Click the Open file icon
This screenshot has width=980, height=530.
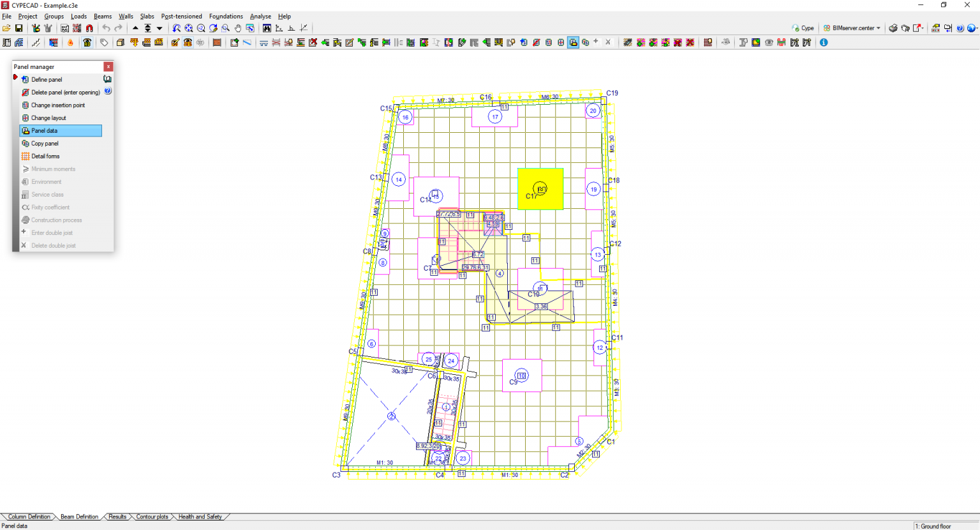(x=6, y=28)
